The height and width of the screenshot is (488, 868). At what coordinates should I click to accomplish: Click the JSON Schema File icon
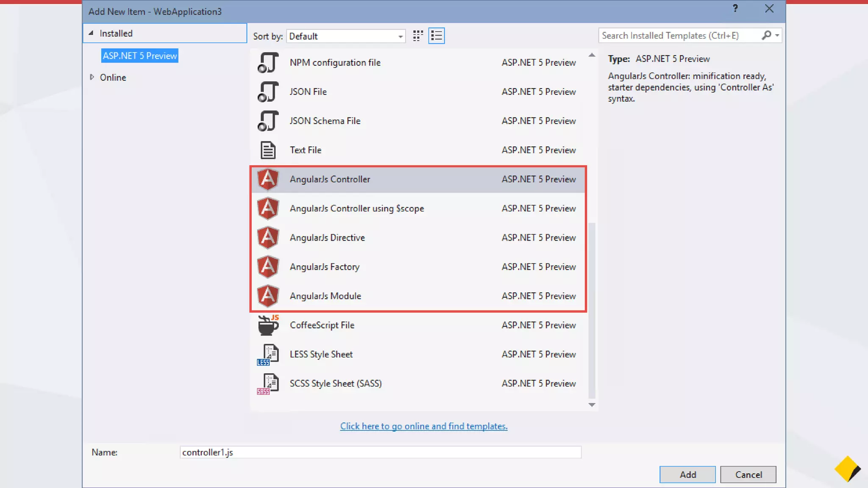point(268,121)
